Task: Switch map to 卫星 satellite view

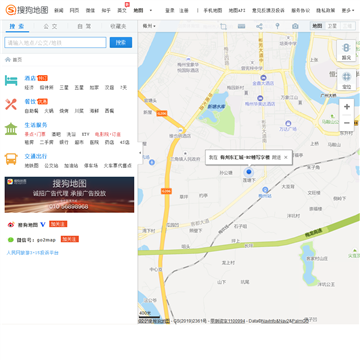Action: (332, 26)
